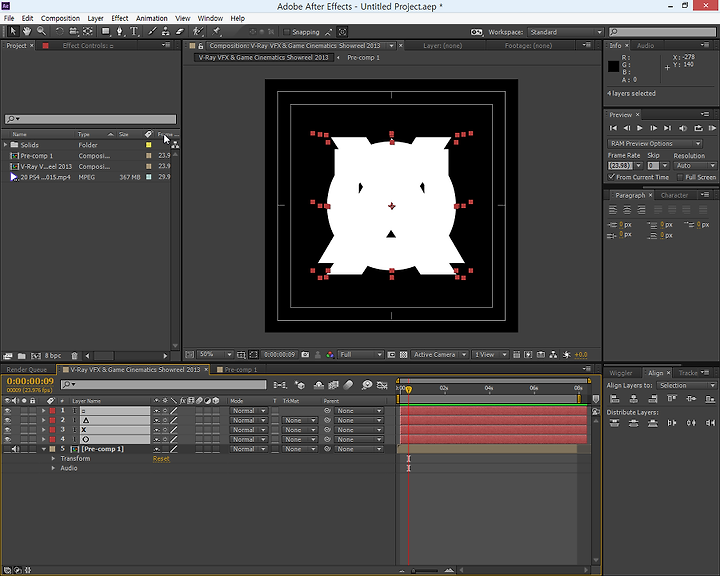Open the channel and color management icon
The height and width of the screenshot is (576, 720).
tap(330, 355)
